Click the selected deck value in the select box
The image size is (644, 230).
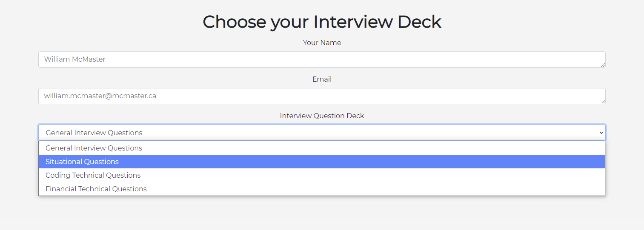coord(94,133)
